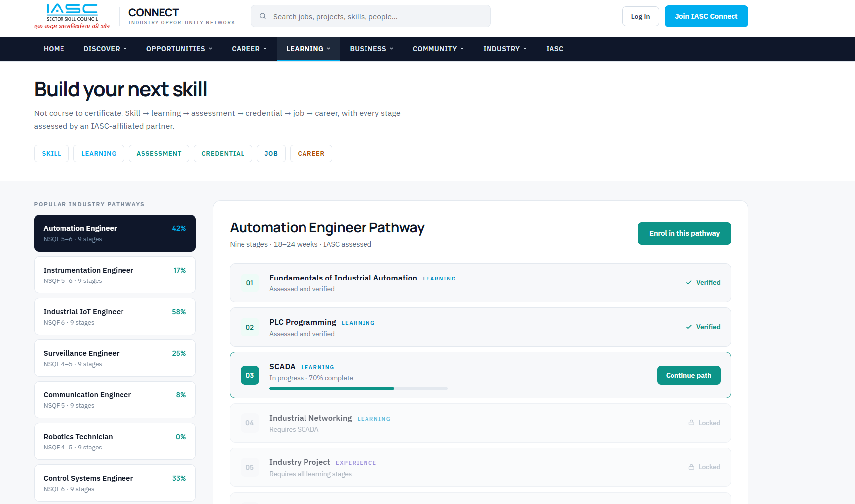Click the Verified checkmark for Fundamentals of Industrial Automation
This screenshot has width=855, height=504.
coord(689,282)
